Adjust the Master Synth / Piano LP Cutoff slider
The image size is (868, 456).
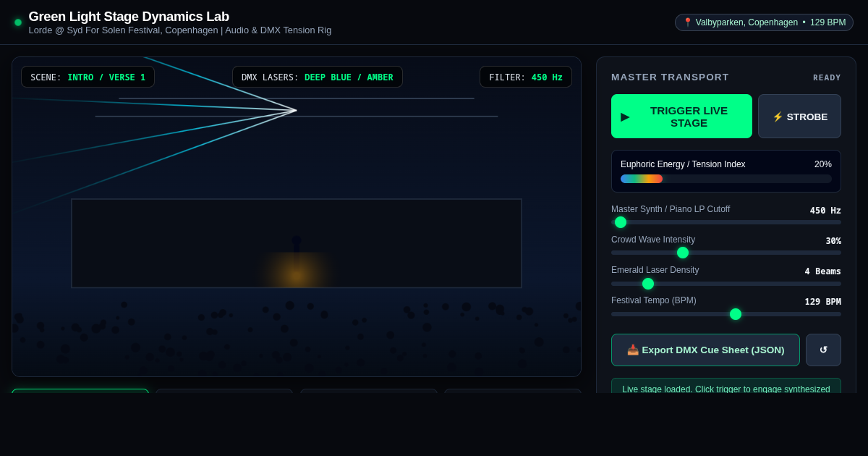[x=726, y=222]
